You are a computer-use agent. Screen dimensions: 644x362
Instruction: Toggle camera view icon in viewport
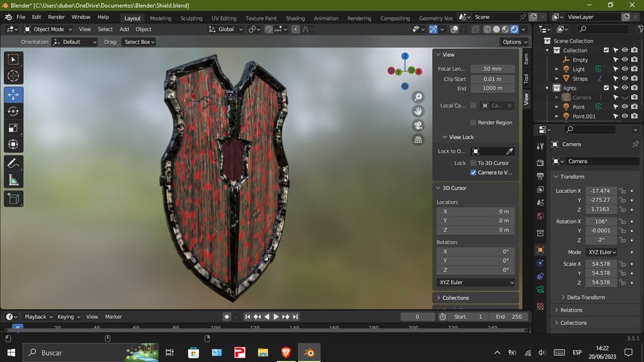click(x=418, y=126)
